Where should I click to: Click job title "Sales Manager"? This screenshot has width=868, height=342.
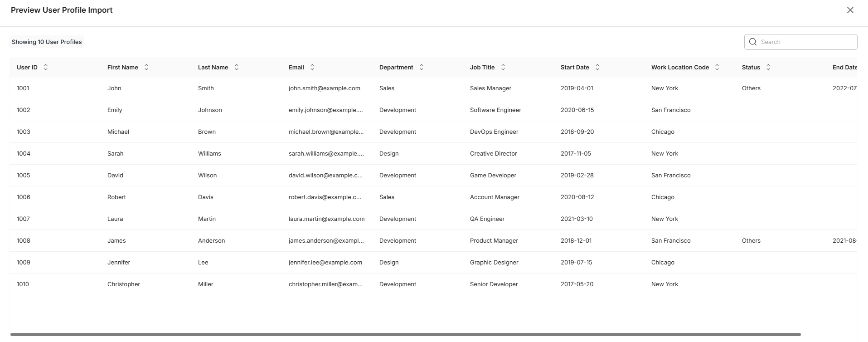pos(490,88)
